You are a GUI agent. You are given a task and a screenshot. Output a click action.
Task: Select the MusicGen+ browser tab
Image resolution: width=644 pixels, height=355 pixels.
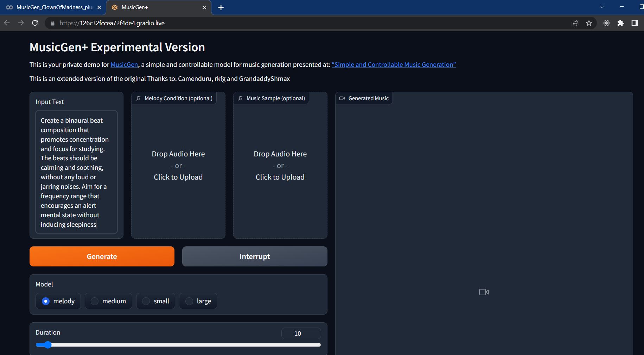159,7
